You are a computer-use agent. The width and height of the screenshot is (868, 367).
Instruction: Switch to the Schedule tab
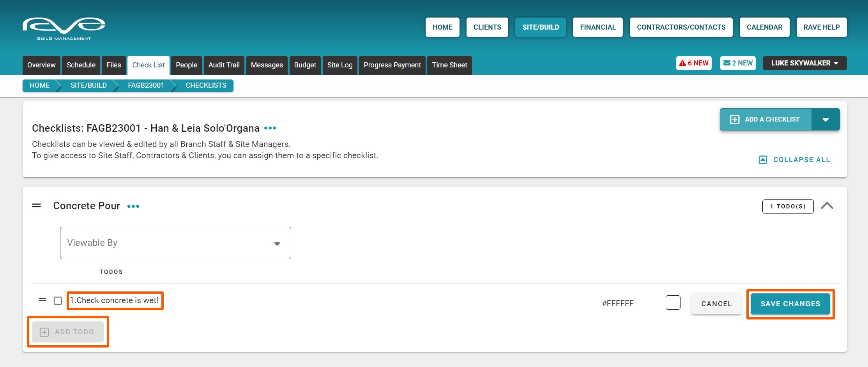coord(81,65)
